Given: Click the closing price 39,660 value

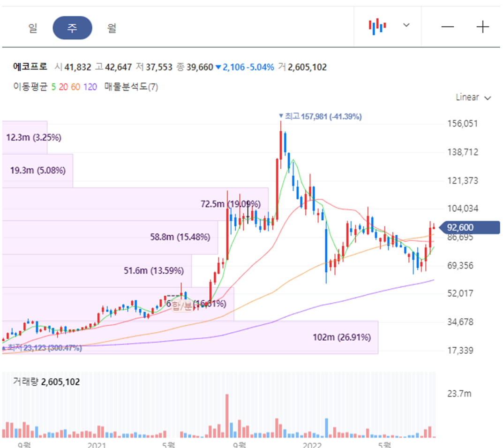Looking at the screenshot, I should pyautogui.click(x=200, y=67).
